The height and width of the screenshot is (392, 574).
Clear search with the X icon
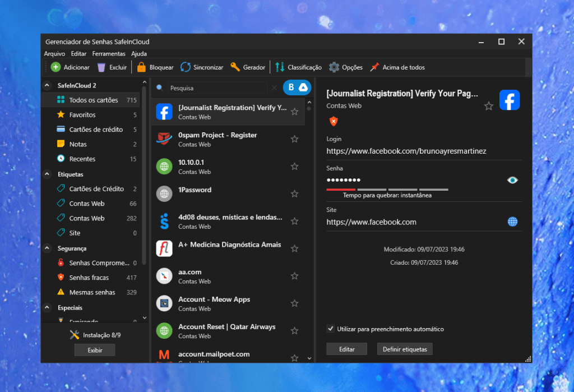(274, 87)
